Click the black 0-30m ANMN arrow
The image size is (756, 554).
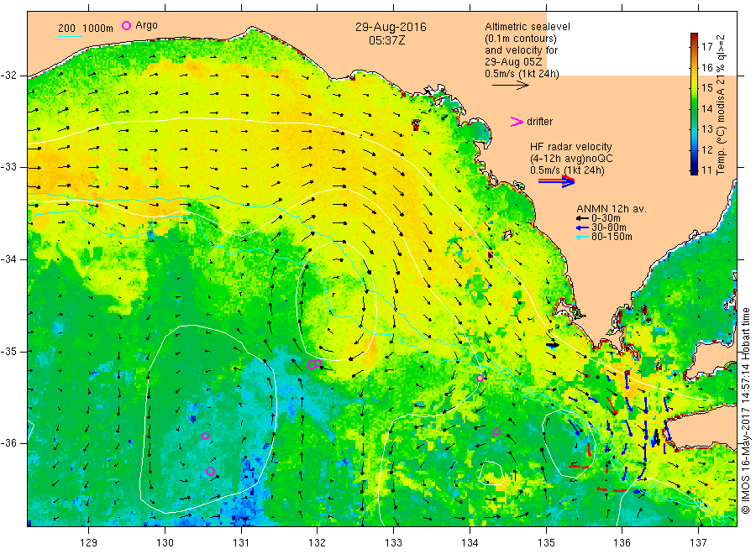pos(582,219)
